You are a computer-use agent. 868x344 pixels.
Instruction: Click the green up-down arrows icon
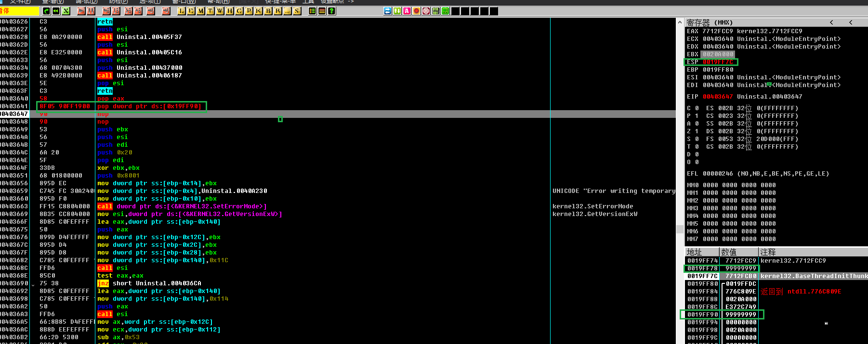(x=397, y=11)
